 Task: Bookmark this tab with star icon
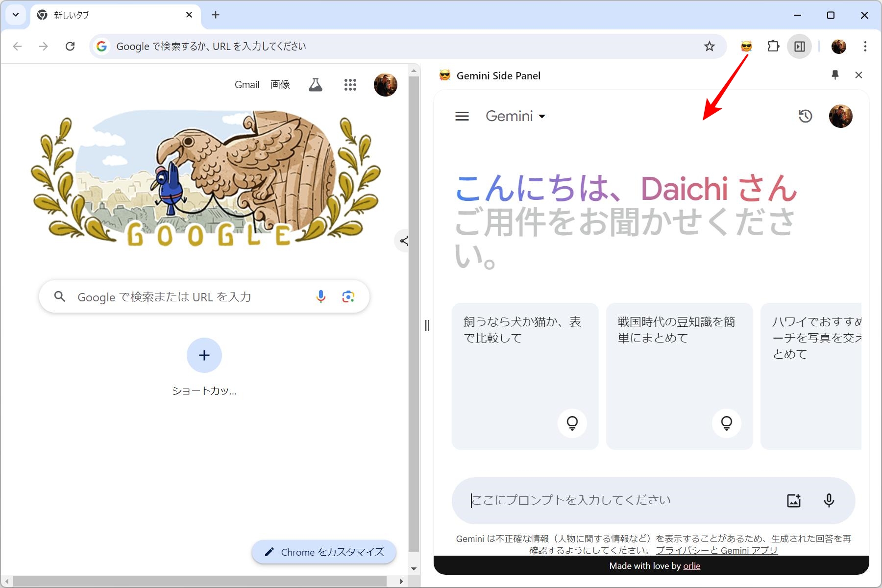tap(709, 47)
